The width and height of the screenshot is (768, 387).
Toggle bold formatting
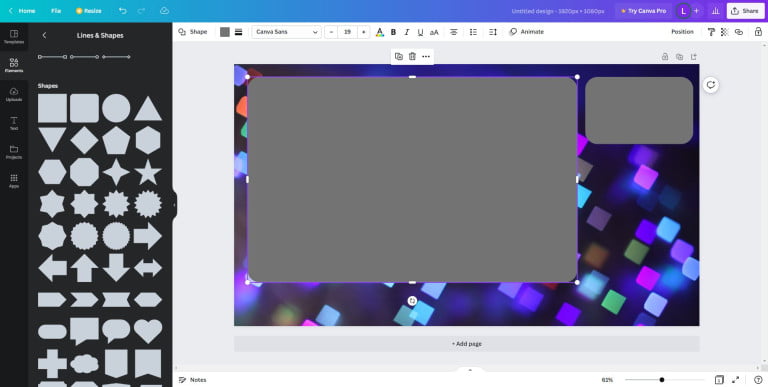[x=393, y=32]
